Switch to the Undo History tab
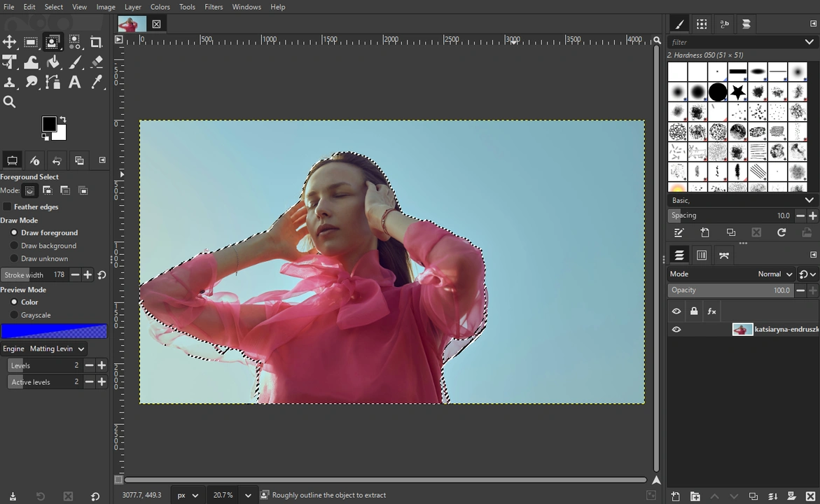 57,160
